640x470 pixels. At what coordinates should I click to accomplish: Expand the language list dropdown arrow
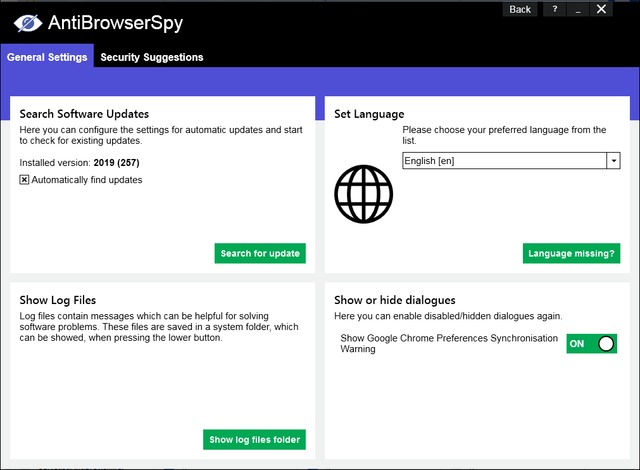[x=614, y=161]
